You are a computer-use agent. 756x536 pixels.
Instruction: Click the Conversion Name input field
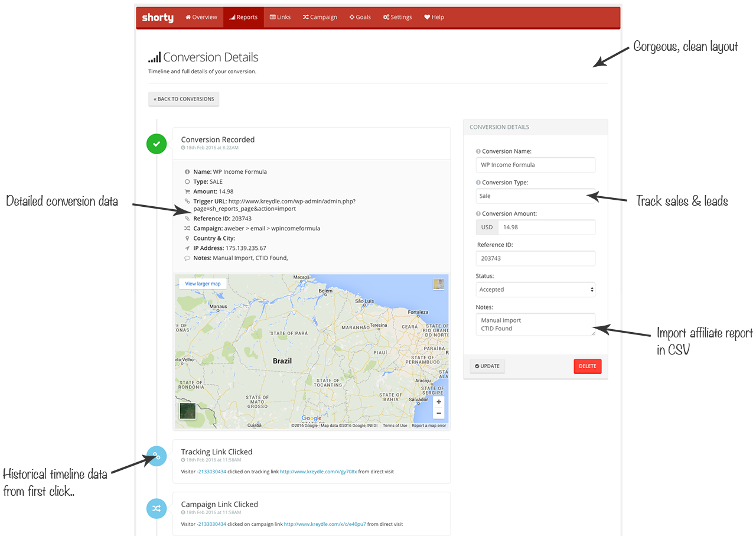(x=536, y=165)
